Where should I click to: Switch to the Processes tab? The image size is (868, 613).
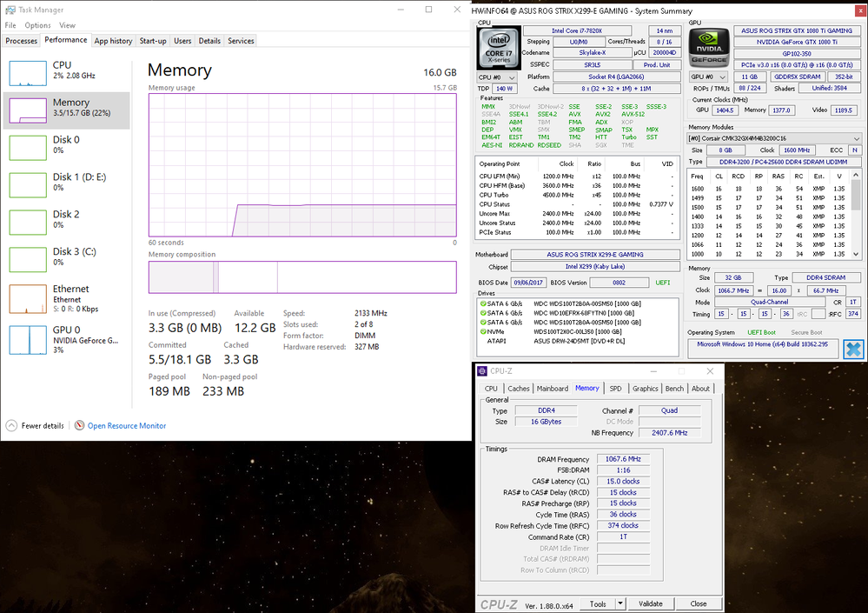(x=21, y=41)
